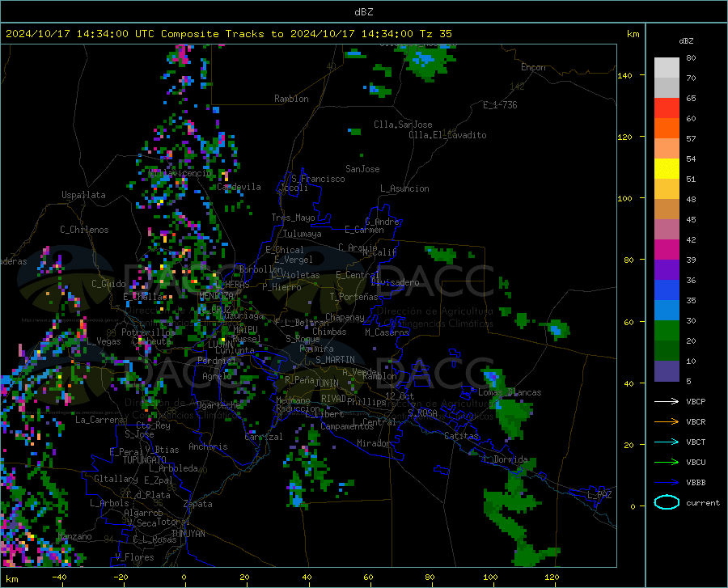The height and width of the screenshot is (588, 728).
Task: Click the L_Dormida map label
Action: pos(505,459)
